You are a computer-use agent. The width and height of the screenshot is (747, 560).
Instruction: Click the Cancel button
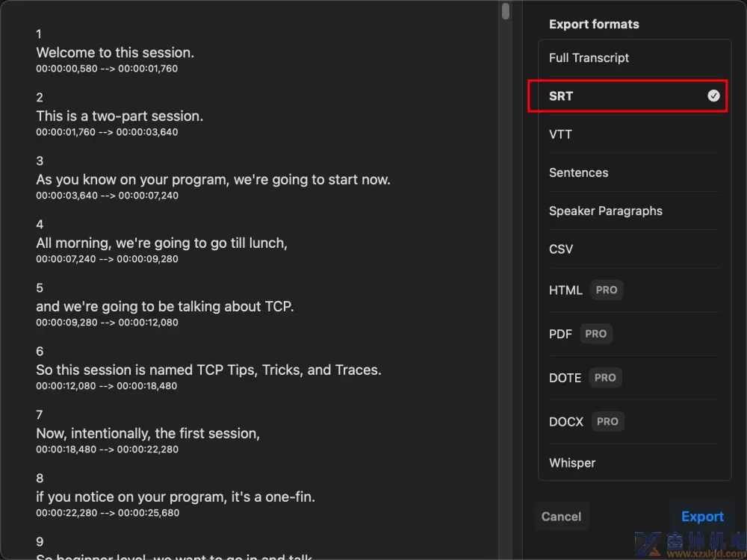coord(562,517)
